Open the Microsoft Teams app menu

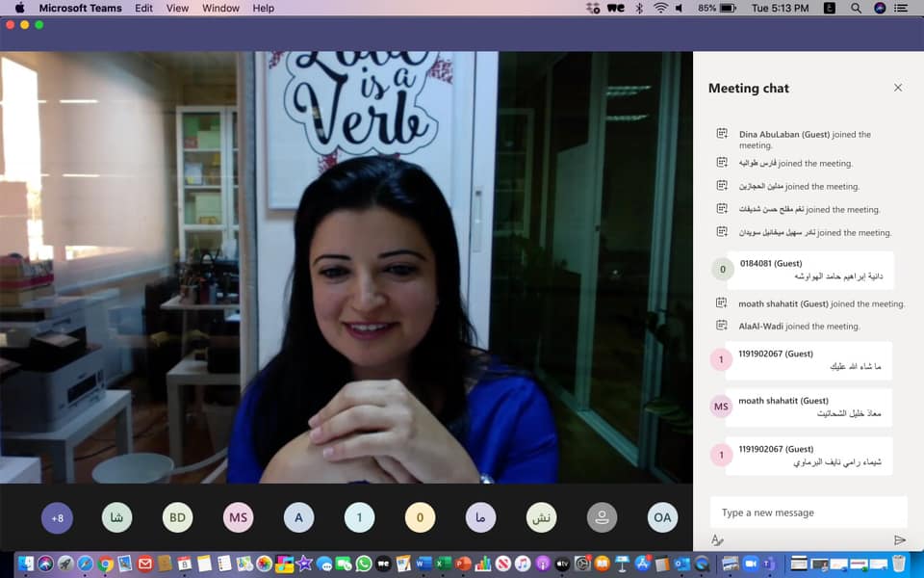click(80, 8)
